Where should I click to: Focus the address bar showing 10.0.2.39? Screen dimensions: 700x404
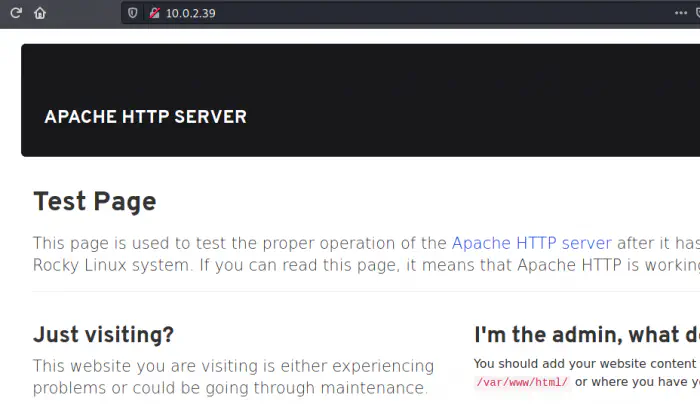click(x=190, y=13)
